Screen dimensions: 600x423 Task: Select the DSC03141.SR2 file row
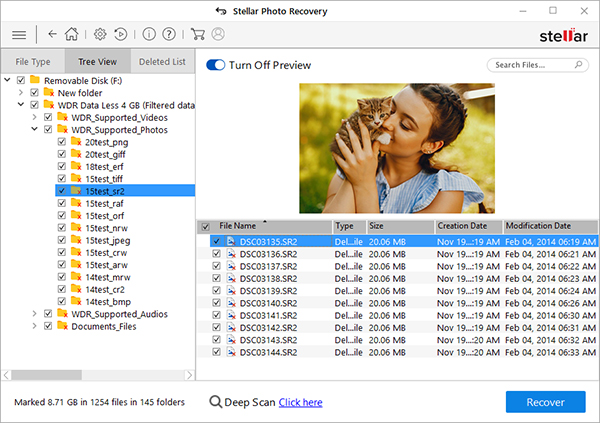[398, 315]
